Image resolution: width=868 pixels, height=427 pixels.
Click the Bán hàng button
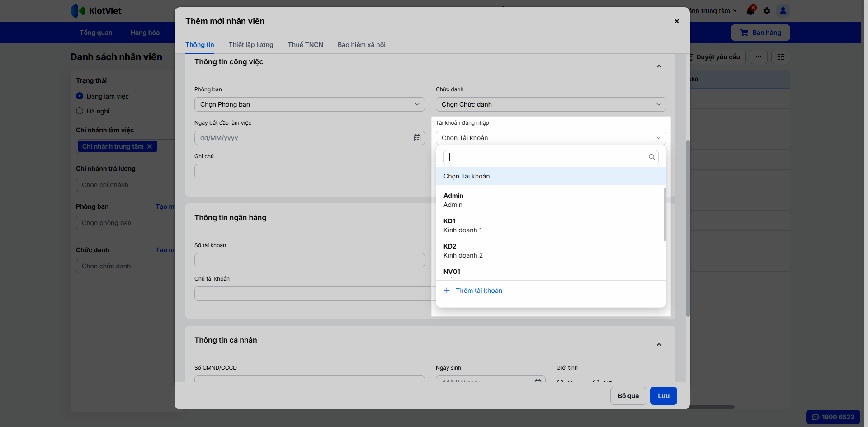pos(760,33)
